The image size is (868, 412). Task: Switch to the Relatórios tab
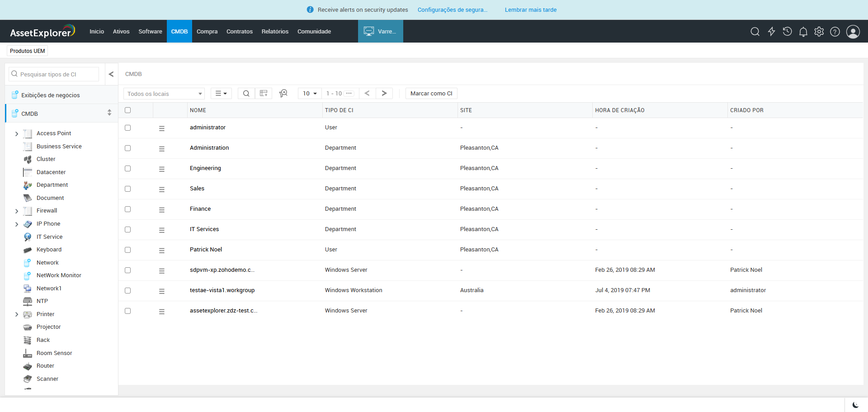pos(275,32)
